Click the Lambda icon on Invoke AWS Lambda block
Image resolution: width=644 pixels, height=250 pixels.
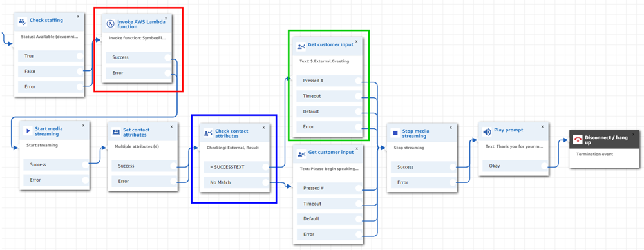coord(110,23)
